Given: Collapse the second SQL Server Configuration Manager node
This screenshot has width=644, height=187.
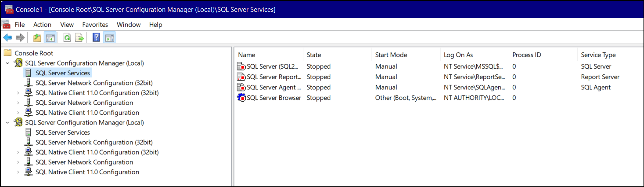Looking at the screenshot, I should (7, 123).
